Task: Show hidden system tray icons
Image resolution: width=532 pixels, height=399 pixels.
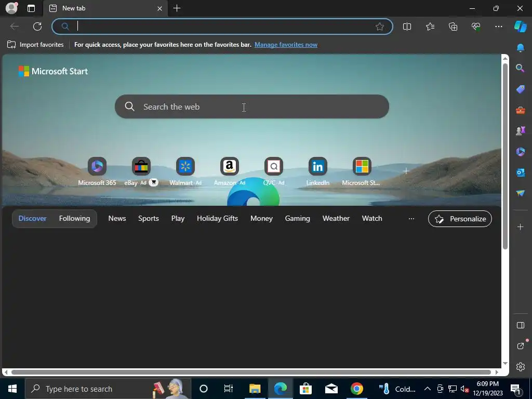Action: click(x=428, y=389)
